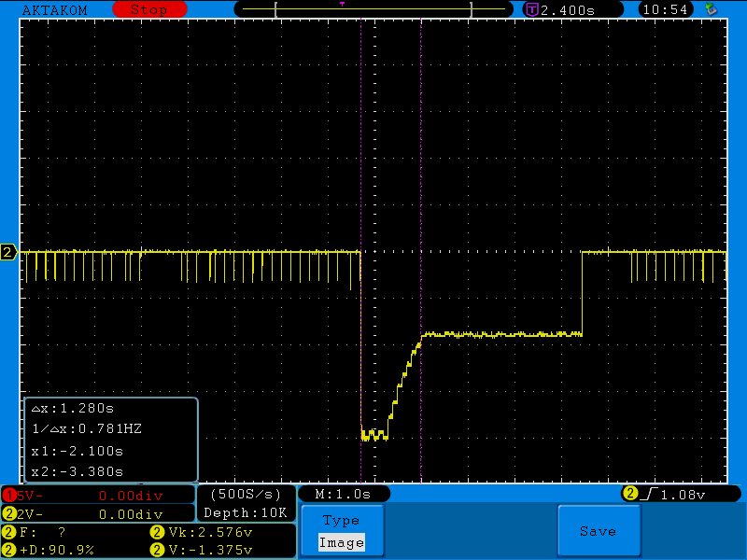This screenshot has width=747, height=560.
Task: Click the channel 2 0.00div offset value
Action: click(x=131, y=514)
